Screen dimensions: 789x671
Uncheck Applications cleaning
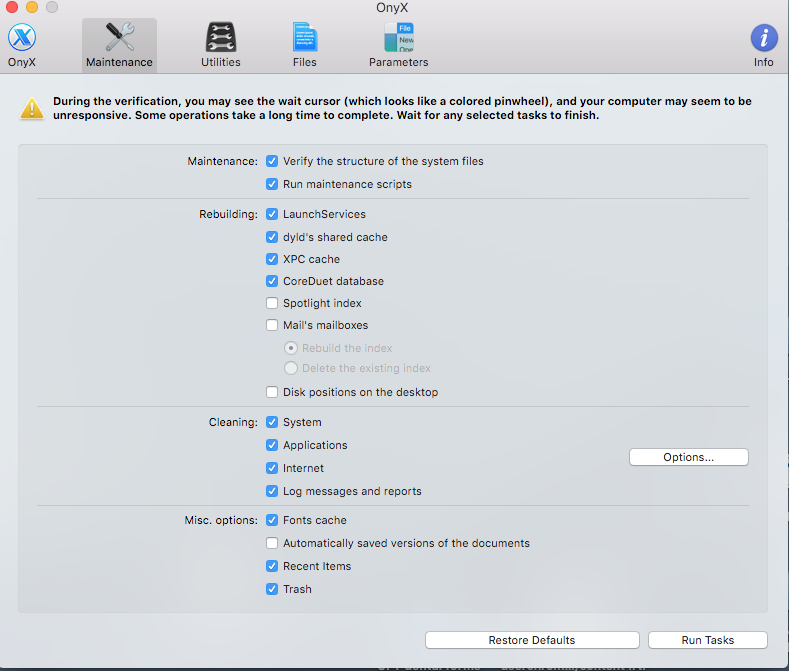tap(272, 445)
